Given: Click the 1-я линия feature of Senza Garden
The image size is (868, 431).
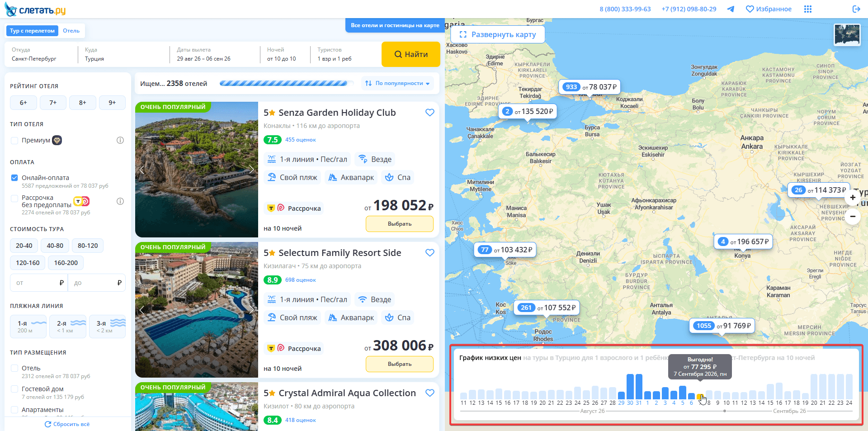Looking at the screenshot, I should [307, 159].
